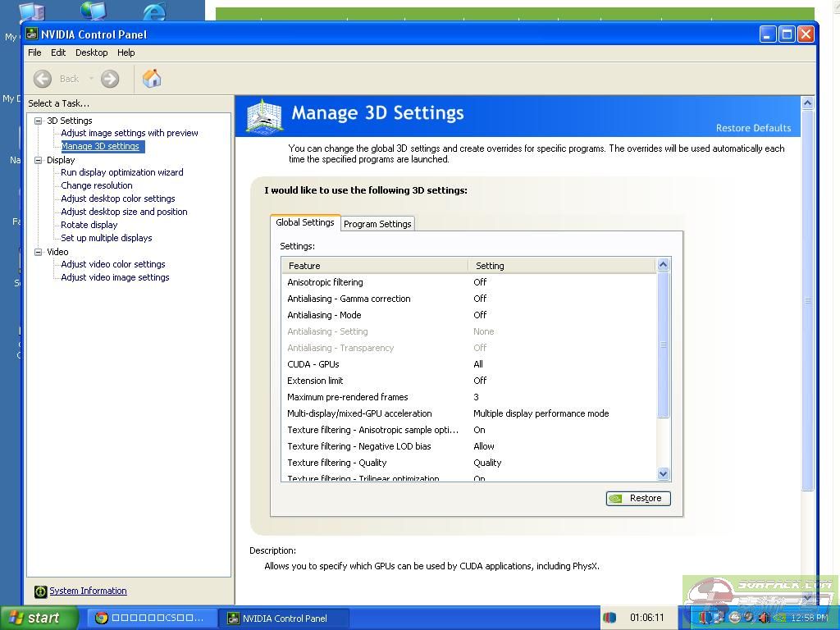Viewport: 840px width, 630px height.
Task: Collapse the 3D Settings tree node
Action: pos(38,121)
